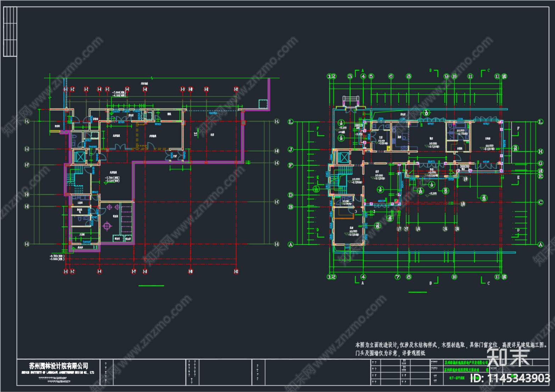The height and width of the screenshot is (392, 555).
Task: Click green client name 苏州绿城玫瑰园房地产开发有限公司 in title block
Action: 466,363
